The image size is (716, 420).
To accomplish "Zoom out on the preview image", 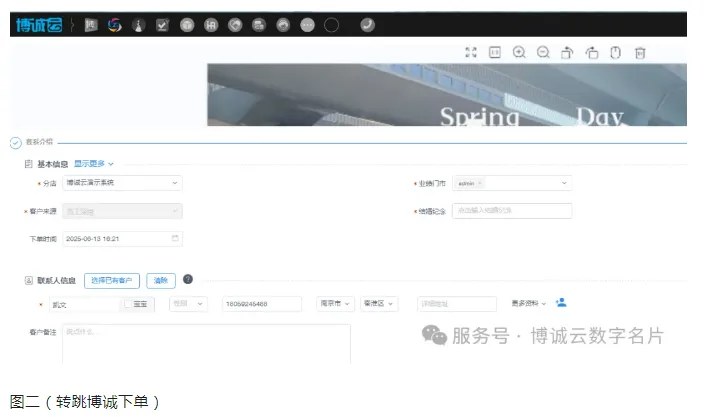I will 543,53.
